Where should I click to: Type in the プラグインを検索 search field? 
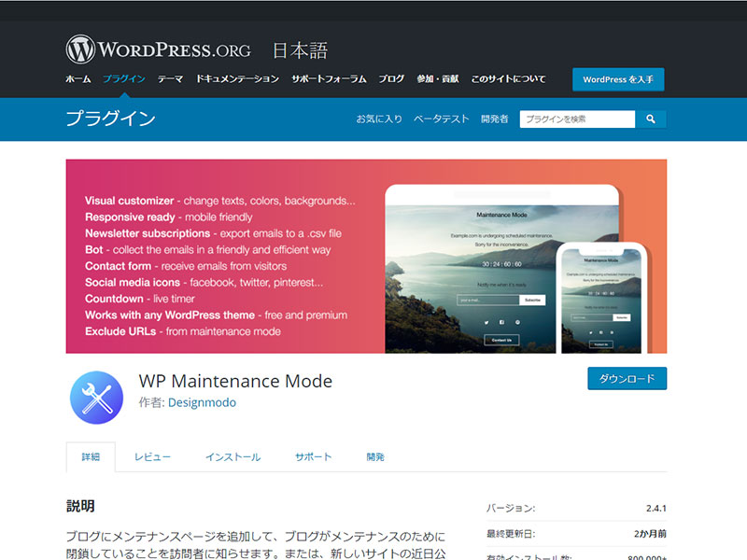(x=576, y=119)
